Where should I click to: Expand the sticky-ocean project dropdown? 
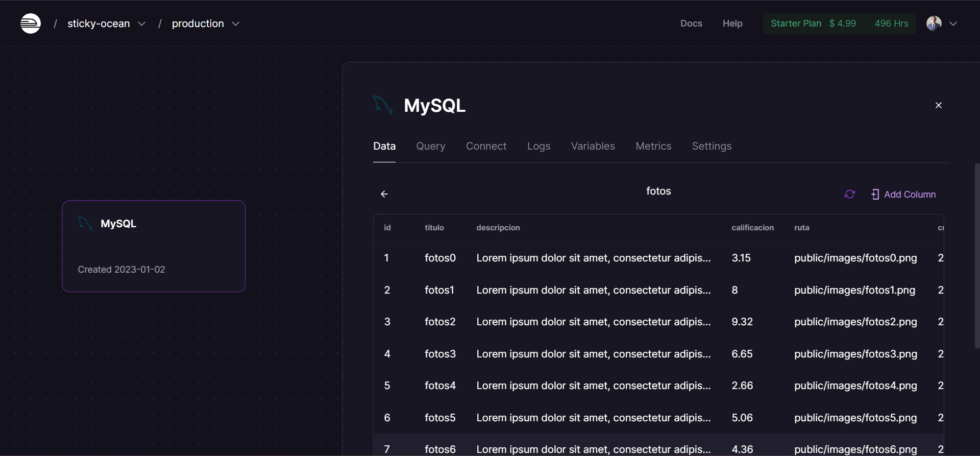click(x=142, y=23)
